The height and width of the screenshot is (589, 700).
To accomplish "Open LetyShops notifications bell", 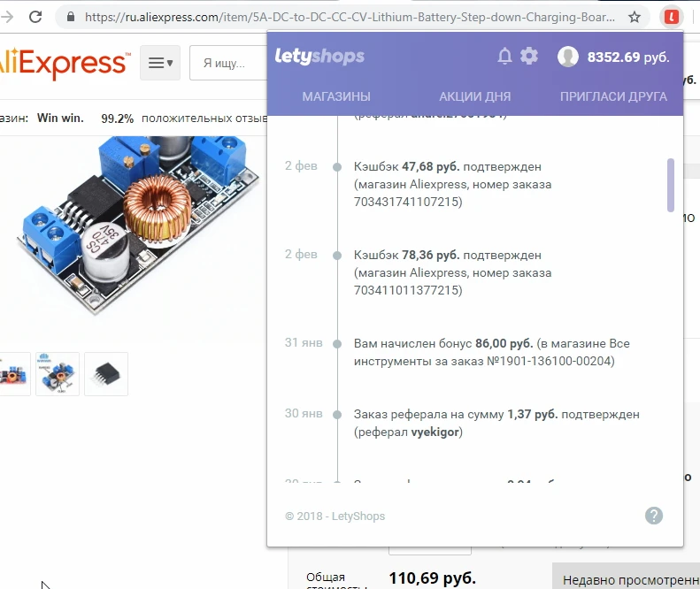I will click(504, 57).
